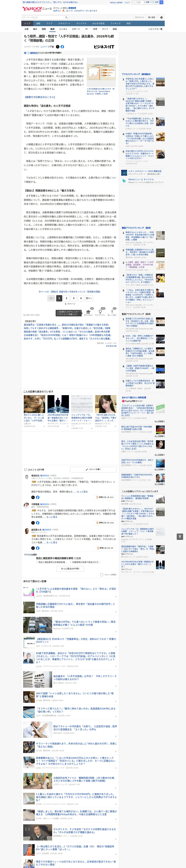Like the comment with 参考になった 511
This screenshot has height=868, width=186.
(105, 497)
